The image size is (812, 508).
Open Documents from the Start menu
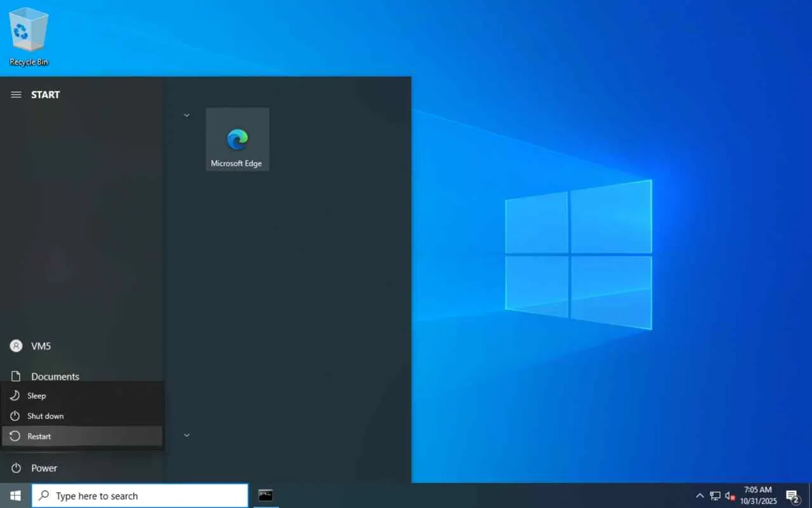pyautogui.click(x=82, y=377)
